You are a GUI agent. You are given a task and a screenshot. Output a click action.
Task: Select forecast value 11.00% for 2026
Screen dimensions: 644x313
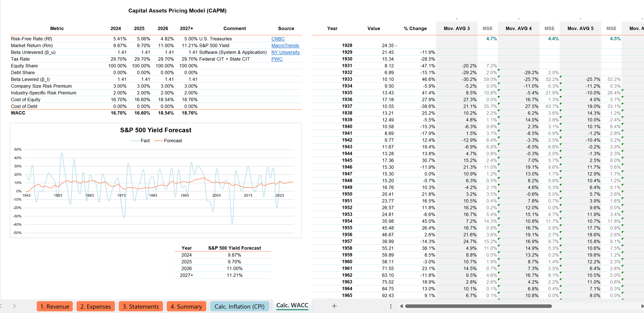click(234, 268)
